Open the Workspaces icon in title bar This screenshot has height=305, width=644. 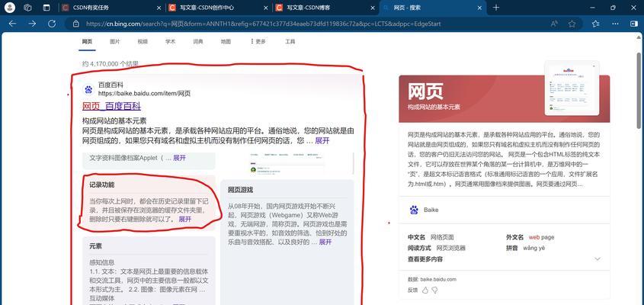(x=27, y=8)
